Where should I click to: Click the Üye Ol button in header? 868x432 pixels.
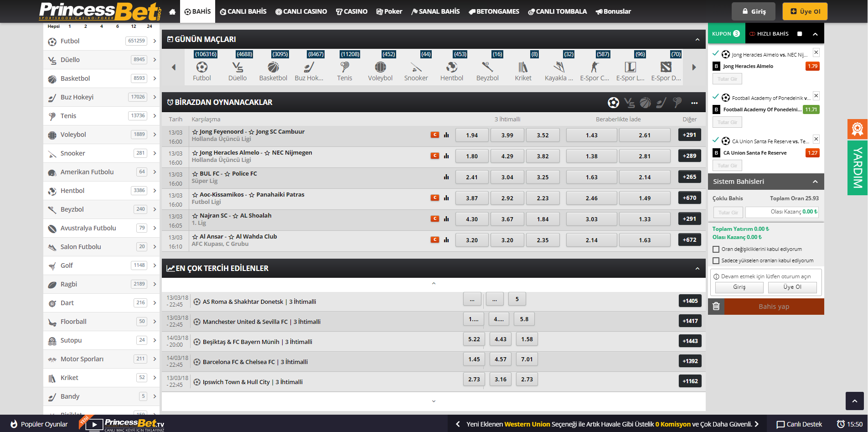pyautogui.click(x=805, y=11)
